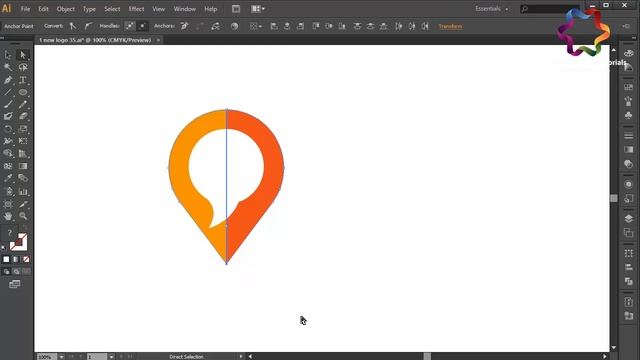Activate the Hand tool
Screen dimensions: 640x360
click(x=8, y=216)
